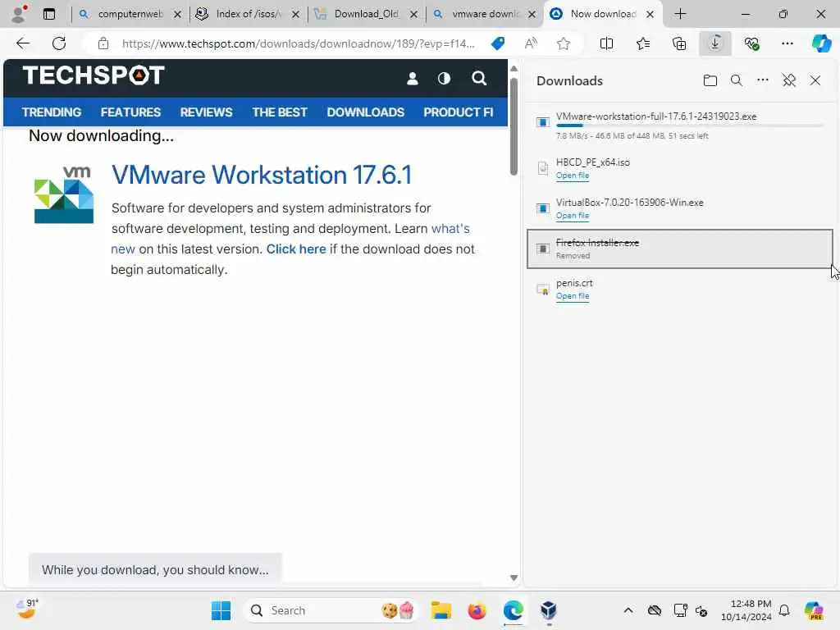The width and height of the screenshot is (840, 630).
Task: Open the FEATURES section
Action: coord(130,112)
